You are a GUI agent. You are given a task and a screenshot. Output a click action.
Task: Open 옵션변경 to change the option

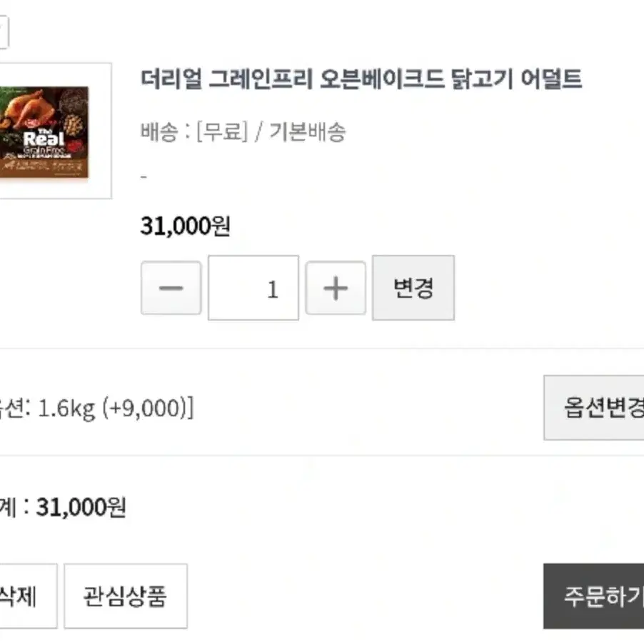tap(594, 408)
